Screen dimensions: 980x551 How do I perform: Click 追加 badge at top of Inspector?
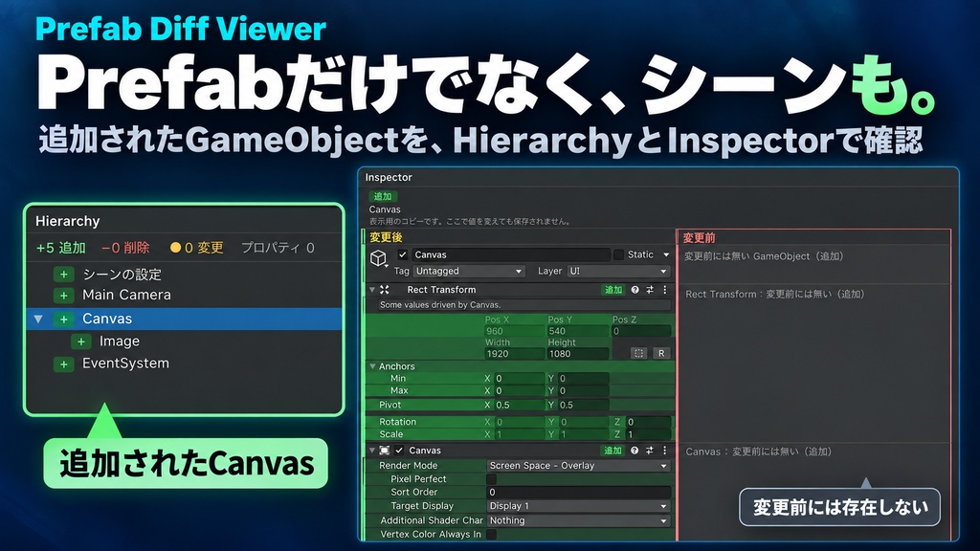click(383, 196)
